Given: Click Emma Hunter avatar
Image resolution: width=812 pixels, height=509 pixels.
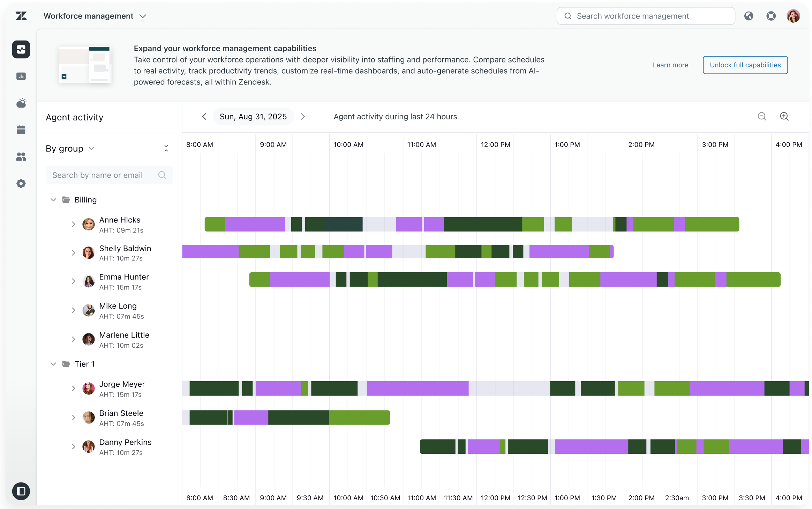Looking at the screenshot, I should tap(89, 281).
